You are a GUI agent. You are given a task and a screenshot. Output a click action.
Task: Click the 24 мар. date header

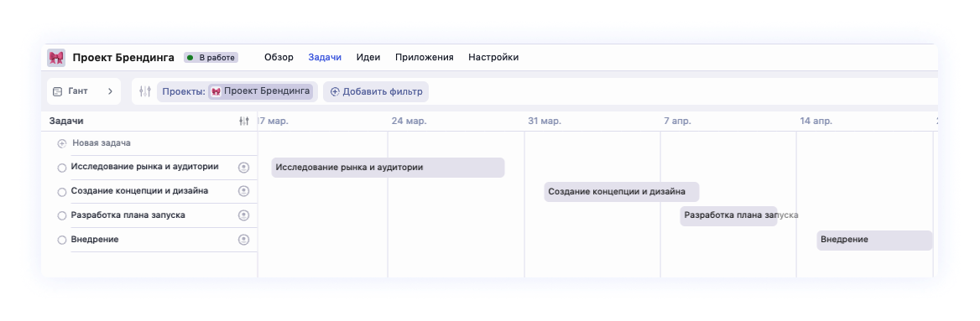click(409, 122)
